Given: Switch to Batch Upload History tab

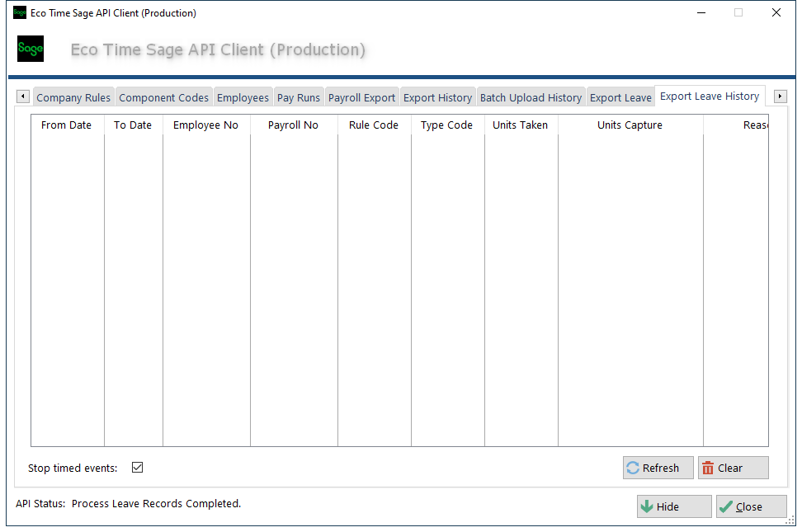Looking at the screenshot, I should [531, 97].
